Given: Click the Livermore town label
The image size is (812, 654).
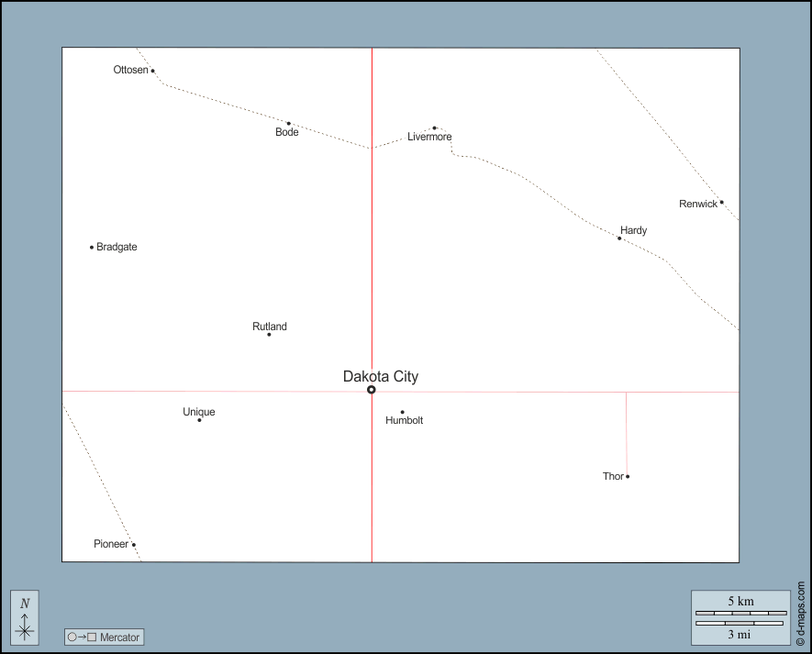Looking at the screenshot, I should point(429,138).
